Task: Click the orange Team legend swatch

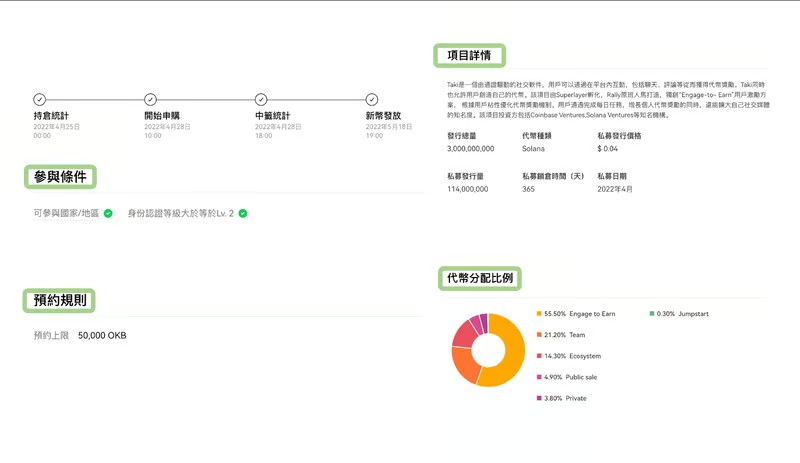Action: pos(539,335)
